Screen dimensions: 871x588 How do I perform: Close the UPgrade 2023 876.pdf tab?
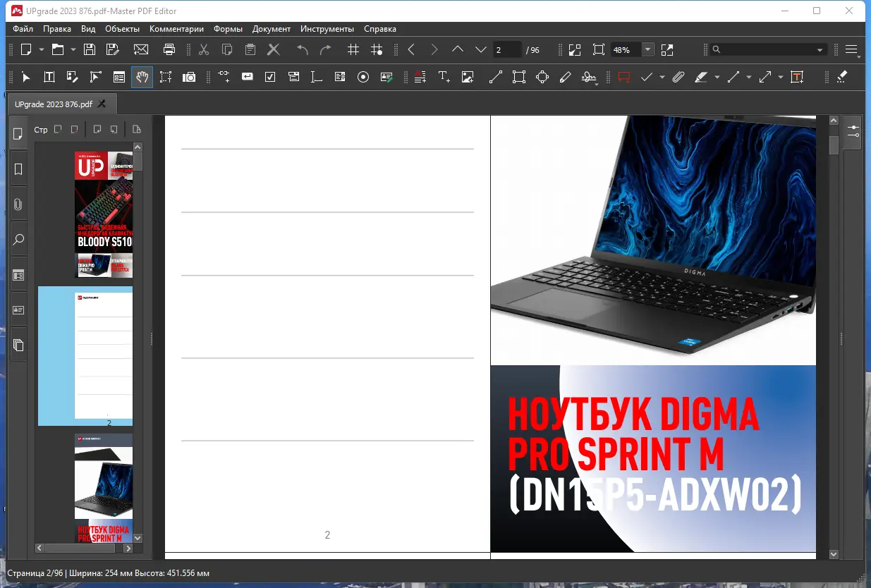(x=102, y=104)
